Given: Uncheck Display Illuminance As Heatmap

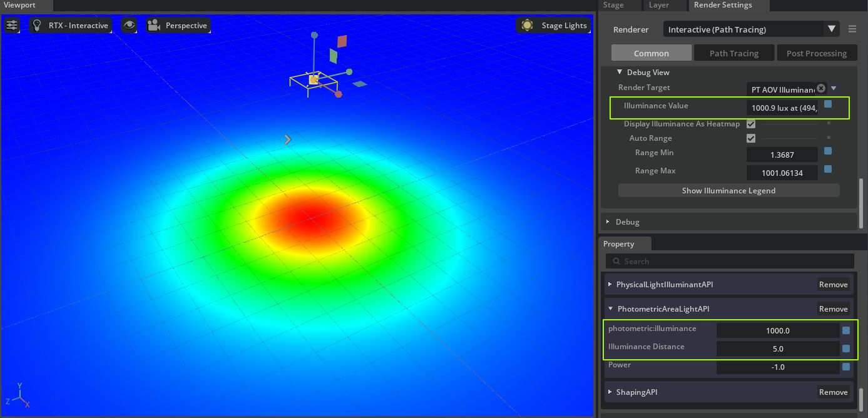Looking at the screenshot, I should point(751,124).
